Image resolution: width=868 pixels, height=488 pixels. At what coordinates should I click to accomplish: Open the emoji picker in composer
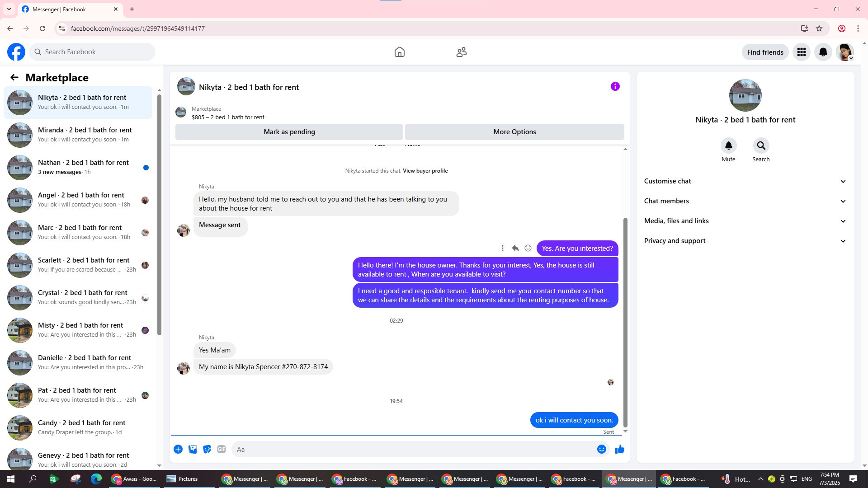point(601,449)
